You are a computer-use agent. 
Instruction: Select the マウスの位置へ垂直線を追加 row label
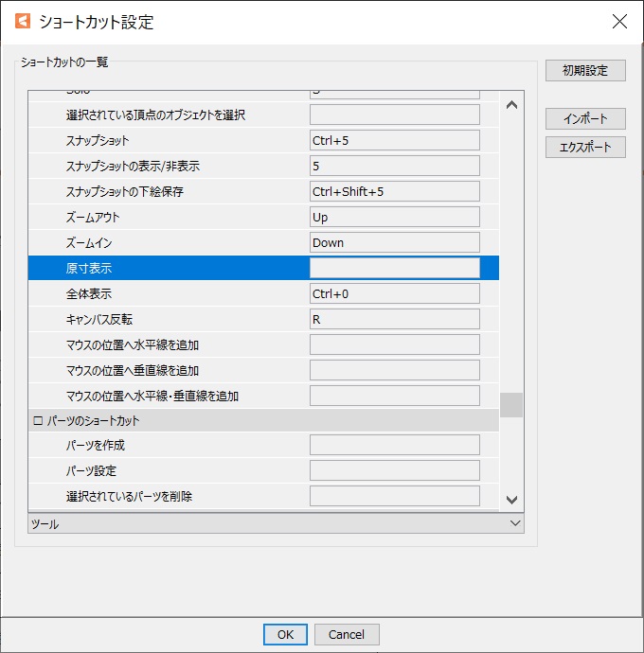click(x=133, y=370)
